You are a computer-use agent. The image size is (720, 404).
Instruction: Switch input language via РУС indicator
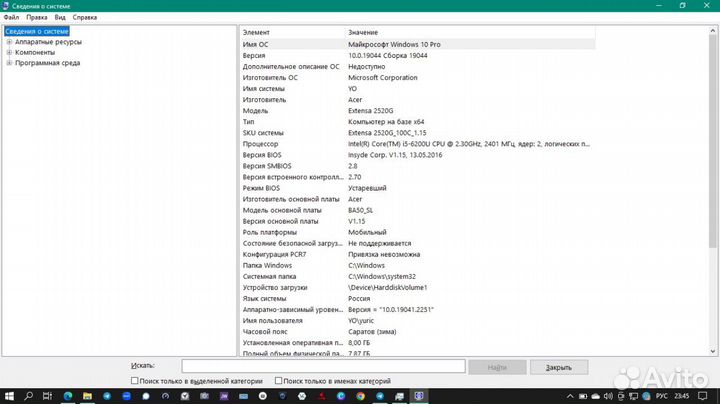[662, 396]
